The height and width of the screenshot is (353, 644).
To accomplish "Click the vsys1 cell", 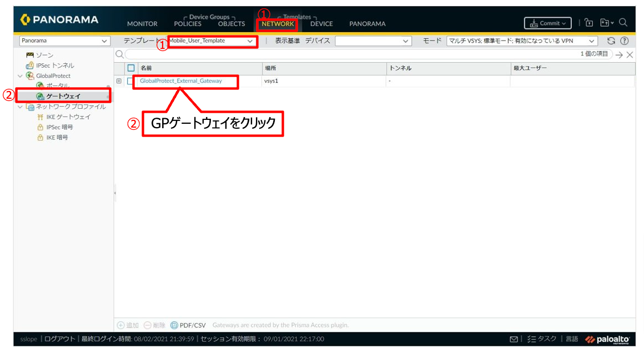I will tap(271, 81).
